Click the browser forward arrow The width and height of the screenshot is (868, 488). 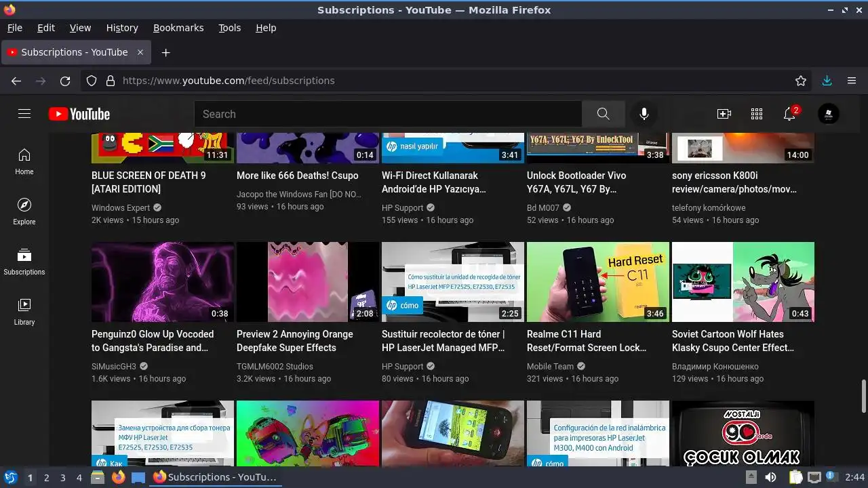(x=41, y=81)
